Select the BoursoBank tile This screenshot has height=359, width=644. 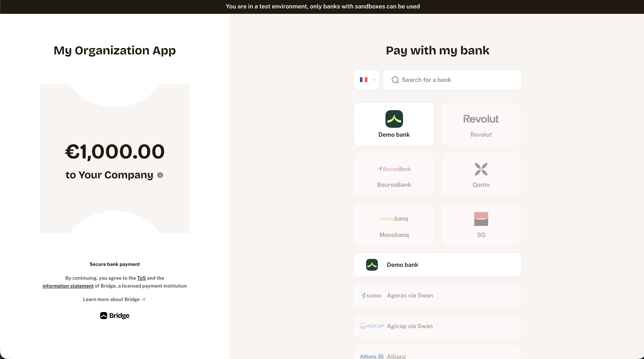[394, 174]
